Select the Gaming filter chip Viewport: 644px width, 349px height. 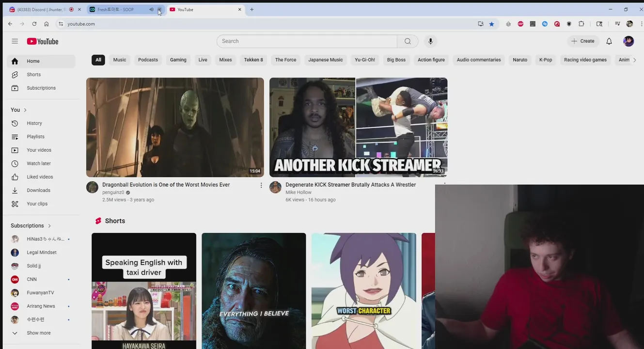178,60
